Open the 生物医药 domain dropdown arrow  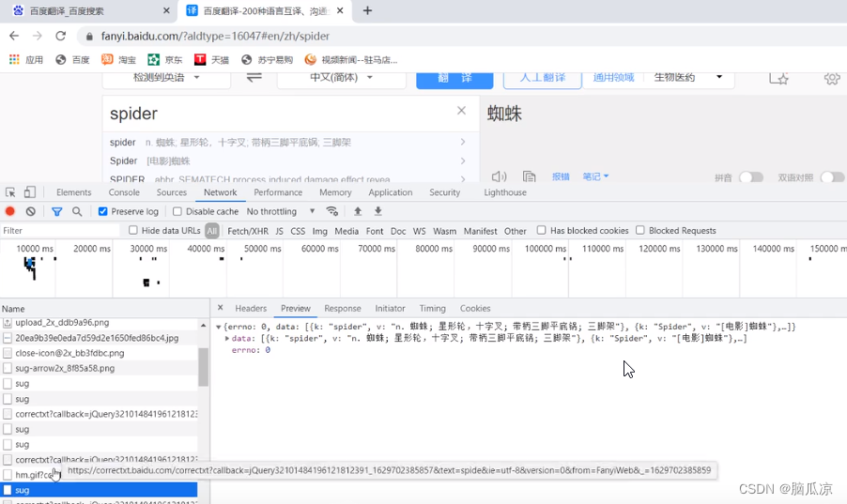pyautogui.click(x=719, y=77)
